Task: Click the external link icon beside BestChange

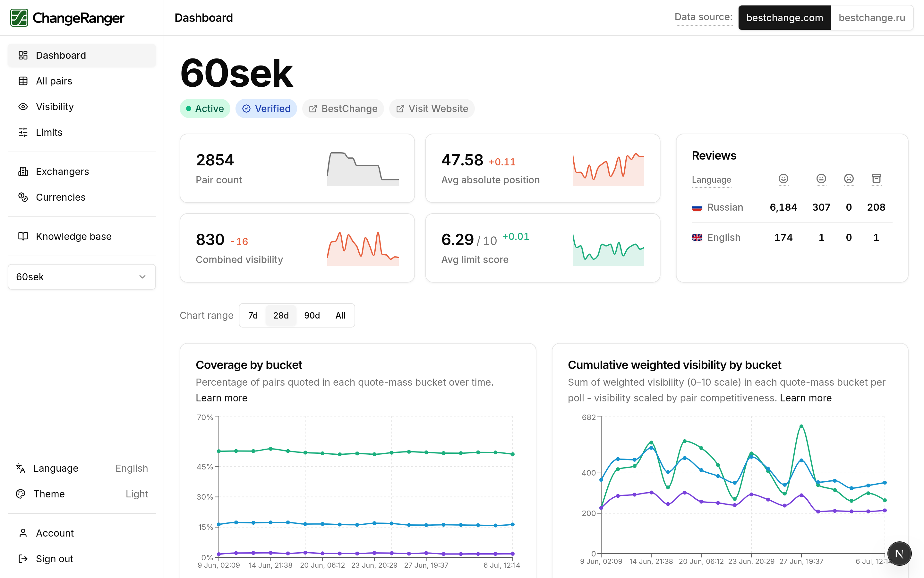Action: click(x=313, y=109)
